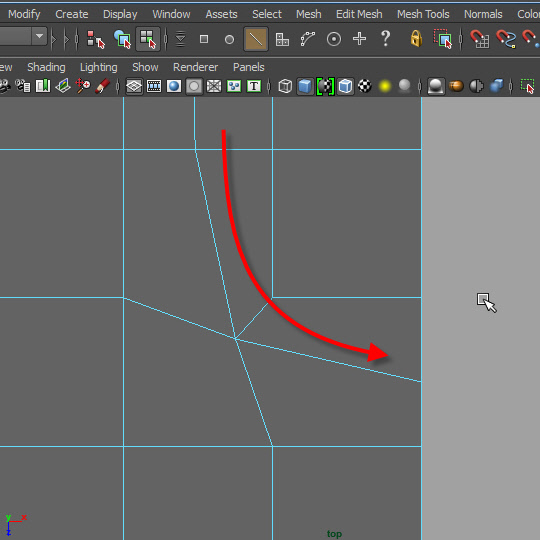Screen dimensions: 540x540
Task: Toggle the viewport grid icon
Action: (134, 86)
